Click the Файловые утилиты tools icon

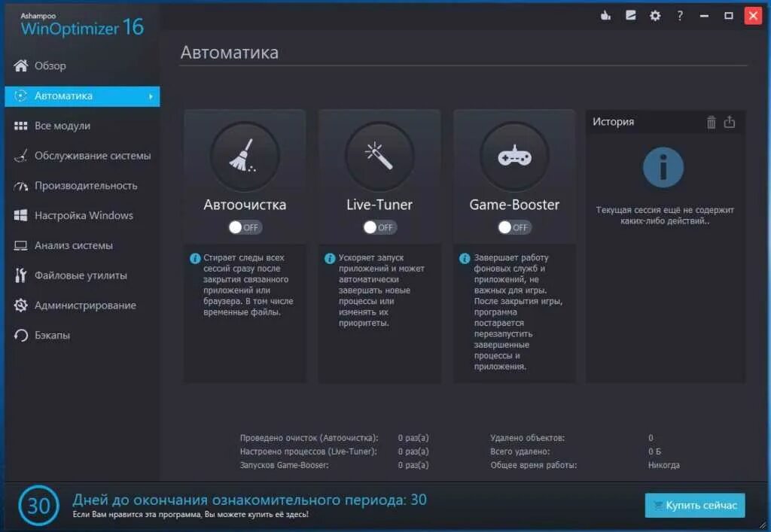[20, 275]
